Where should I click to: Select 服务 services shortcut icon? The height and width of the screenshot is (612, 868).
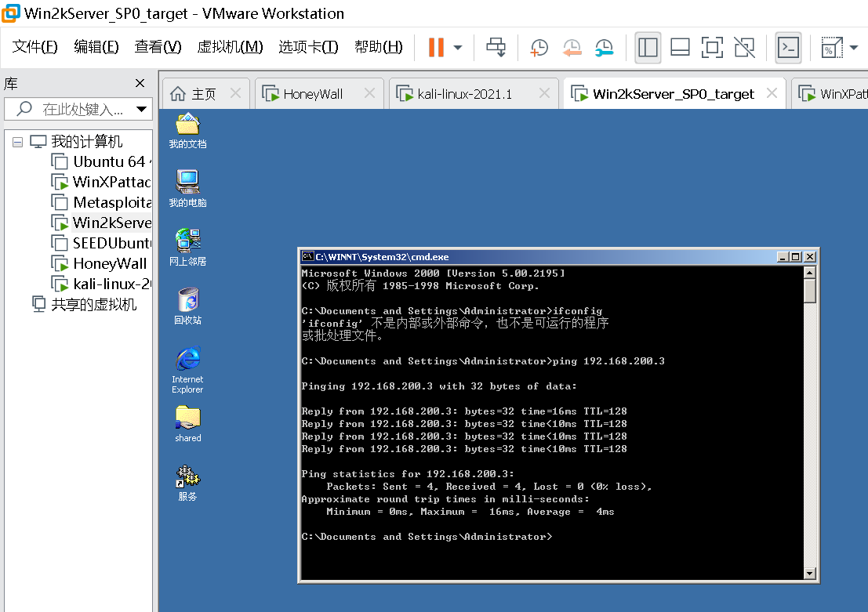187,483
